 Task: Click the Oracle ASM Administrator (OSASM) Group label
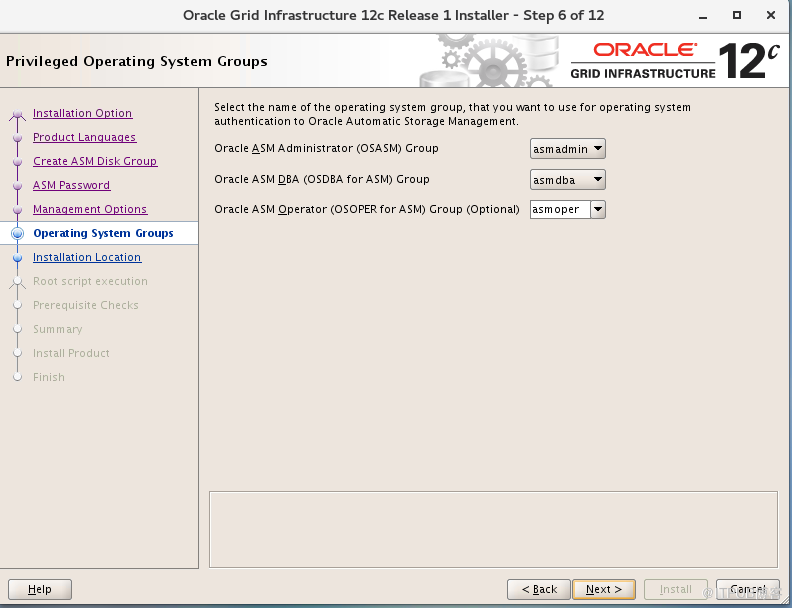click(x=326, y=148)
